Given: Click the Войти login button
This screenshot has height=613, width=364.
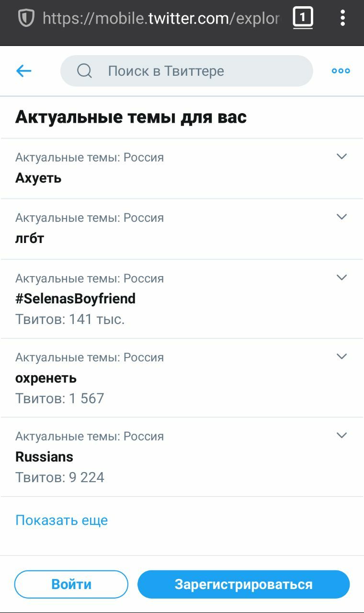Looking at the screenshot, I should pos(71,584).
